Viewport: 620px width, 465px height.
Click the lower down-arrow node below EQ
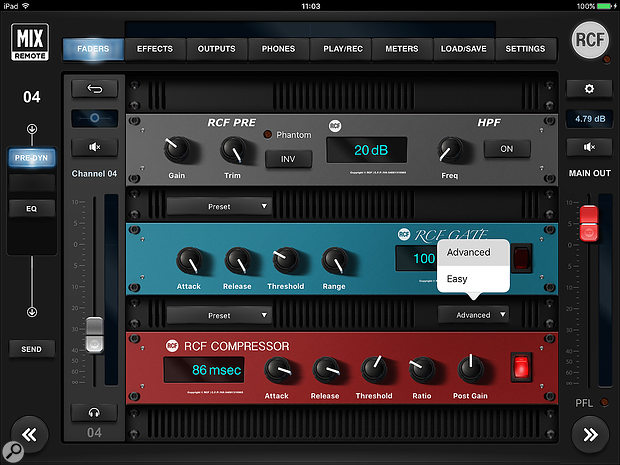tap(32, 312)
